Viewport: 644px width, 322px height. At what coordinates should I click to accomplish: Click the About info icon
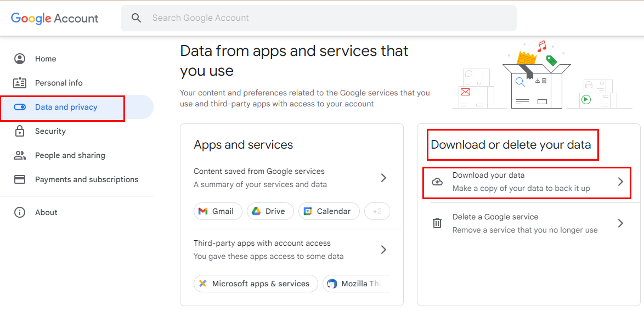tap(20, 212)
